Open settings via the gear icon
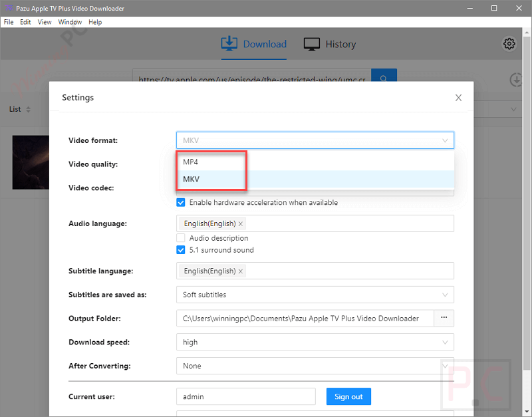This screenshot has height=417, width=532. click(x=509, y=44)
